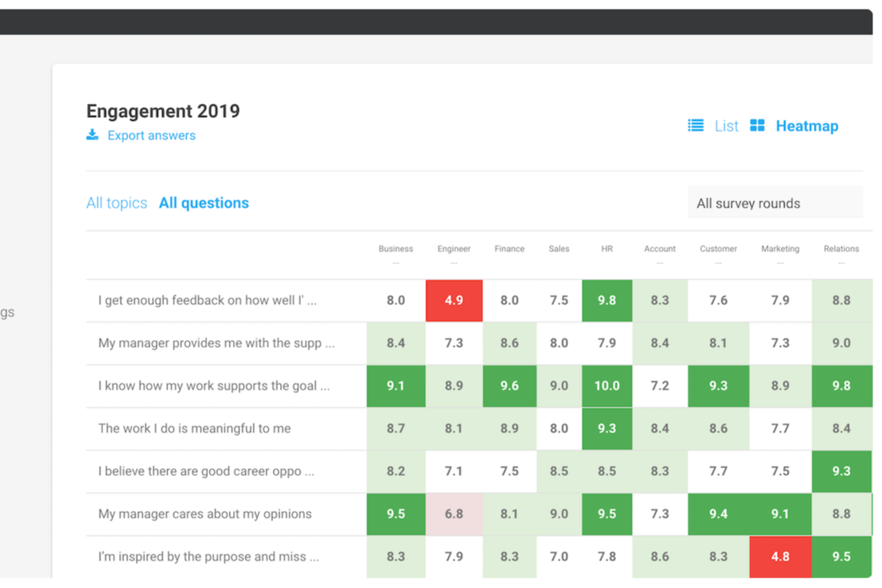The image size is (882, 588).
Task: Open the All survey rounds dropdown
Action: coord(775,203)
